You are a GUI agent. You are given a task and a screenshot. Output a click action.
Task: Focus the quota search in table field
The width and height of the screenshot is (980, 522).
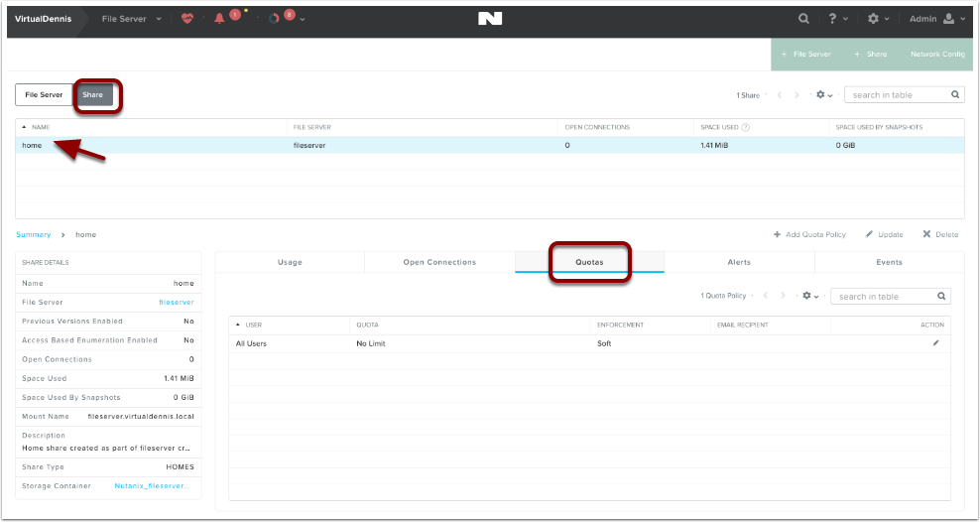pyautogui.click(x=885, y=297)
